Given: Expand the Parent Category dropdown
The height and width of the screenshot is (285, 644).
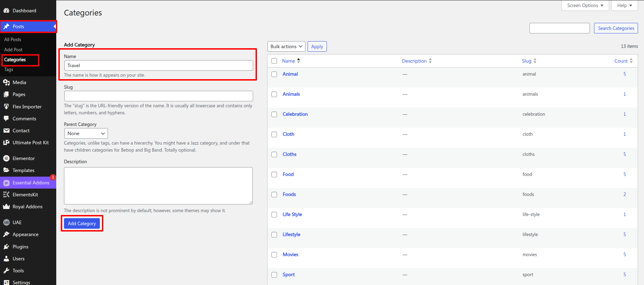Looking at the screenshot, I should (x=86, y=133).
